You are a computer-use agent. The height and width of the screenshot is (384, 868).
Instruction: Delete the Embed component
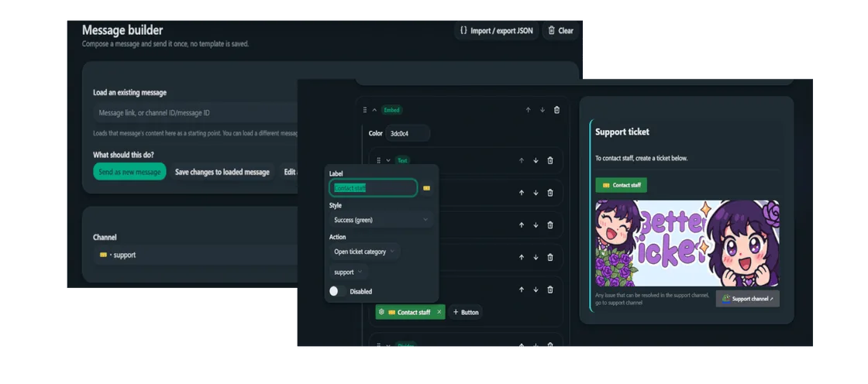(x=557, y=110)
